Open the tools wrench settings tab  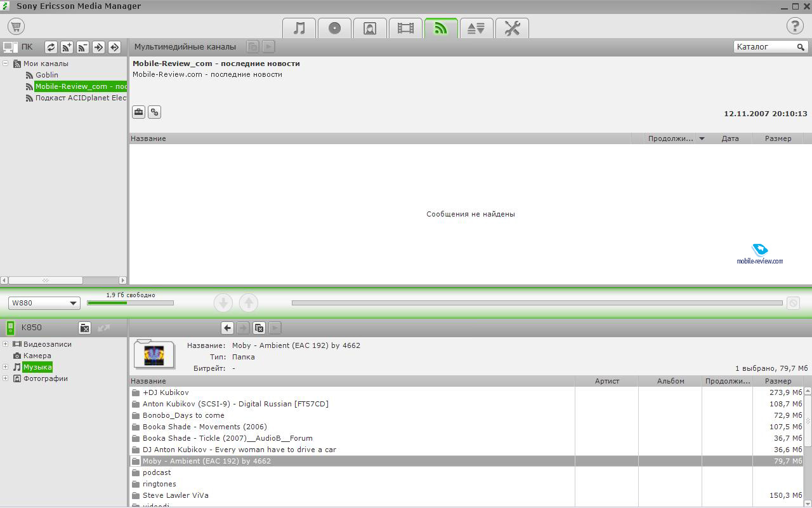pos(512,29)
